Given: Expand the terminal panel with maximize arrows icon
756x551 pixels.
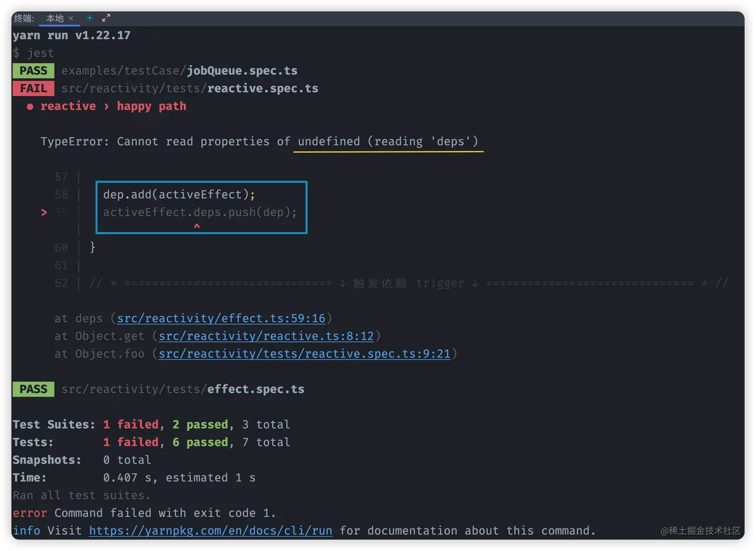Looking at the screenshot, I should click(x=106, y=18).
